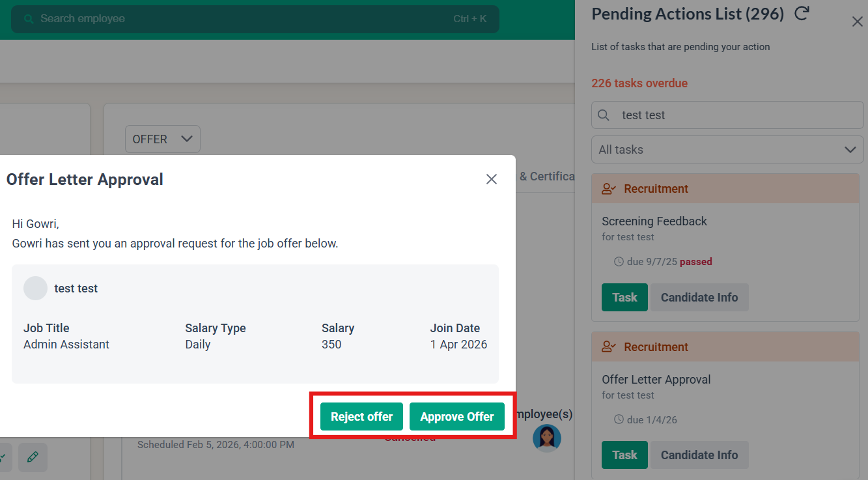Open the OFFER dropdown
This screenshot has height=480, width=868.
tap(162, 139)
